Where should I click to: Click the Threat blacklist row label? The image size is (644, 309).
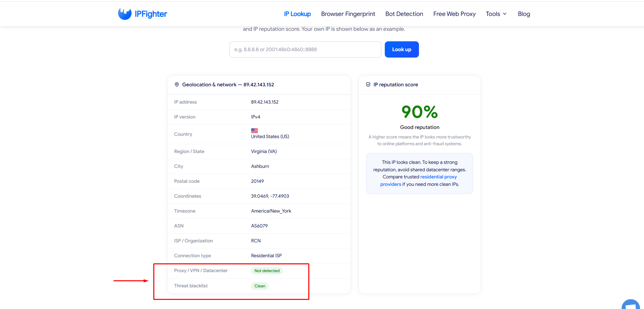[191, 286]
